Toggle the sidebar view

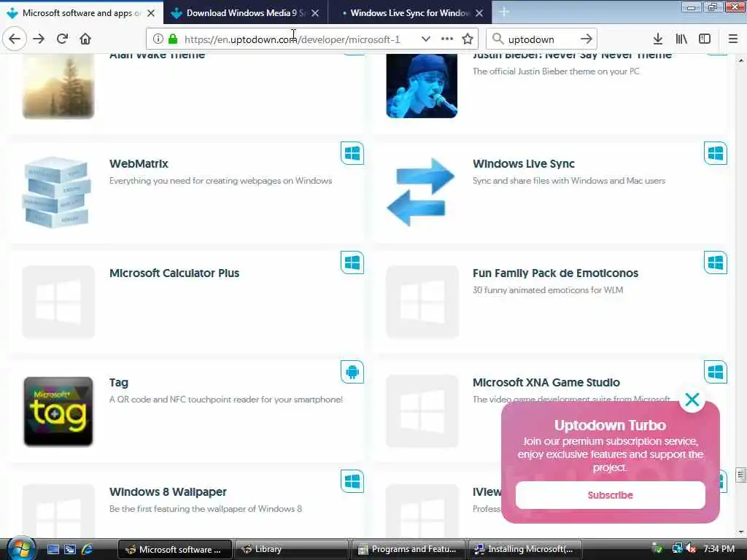point(705,39)
